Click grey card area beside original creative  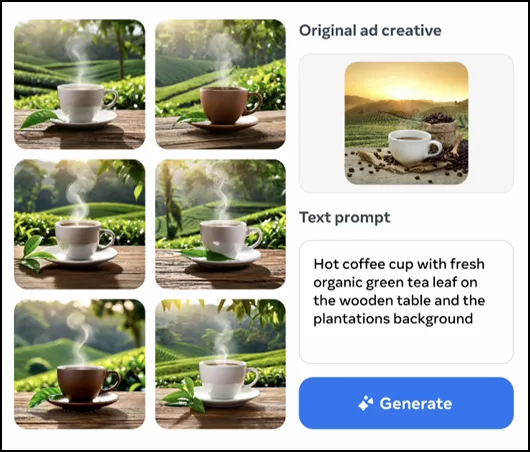[322, 123]
